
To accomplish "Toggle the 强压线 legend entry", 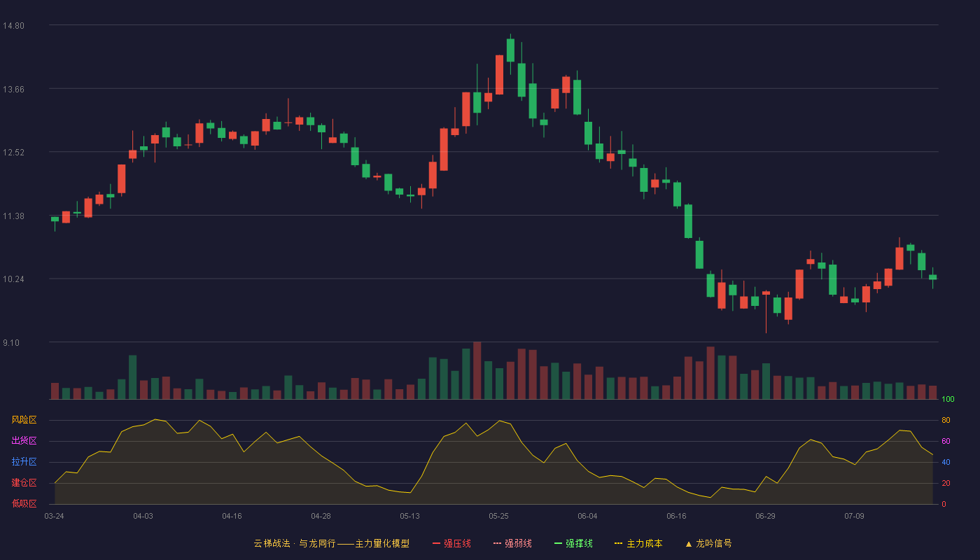I will pyautogui.click(x=451, y=543).
